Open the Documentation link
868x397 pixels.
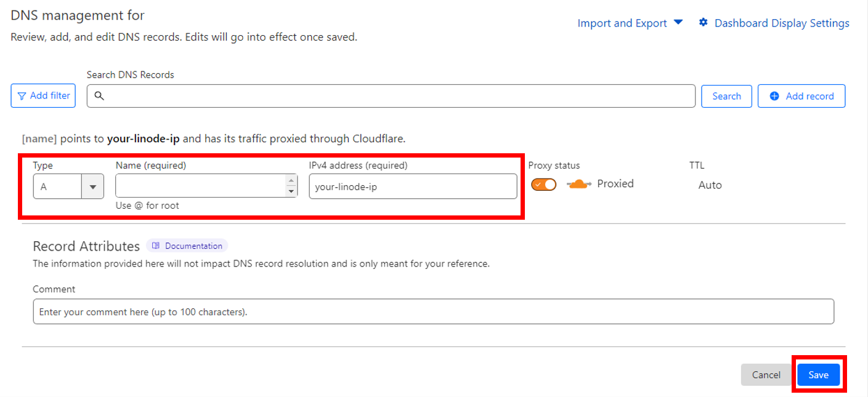[193, 246]
